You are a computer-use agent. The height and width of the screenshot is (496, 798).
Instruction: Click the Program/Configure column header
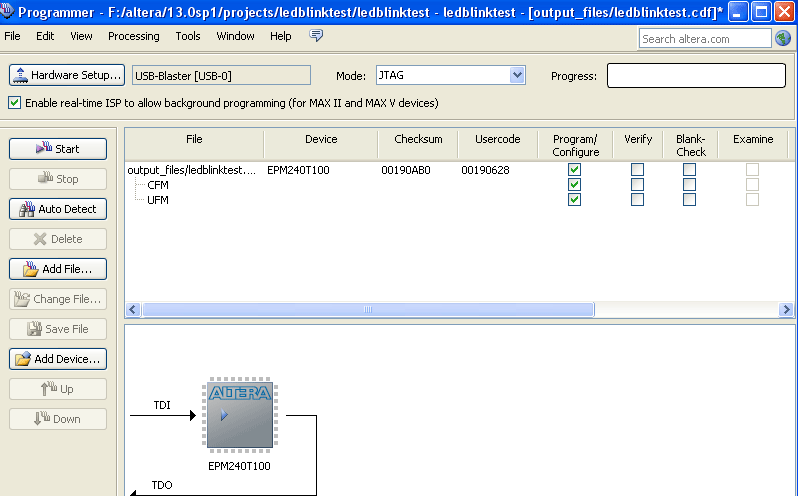(x=575, y=144)
